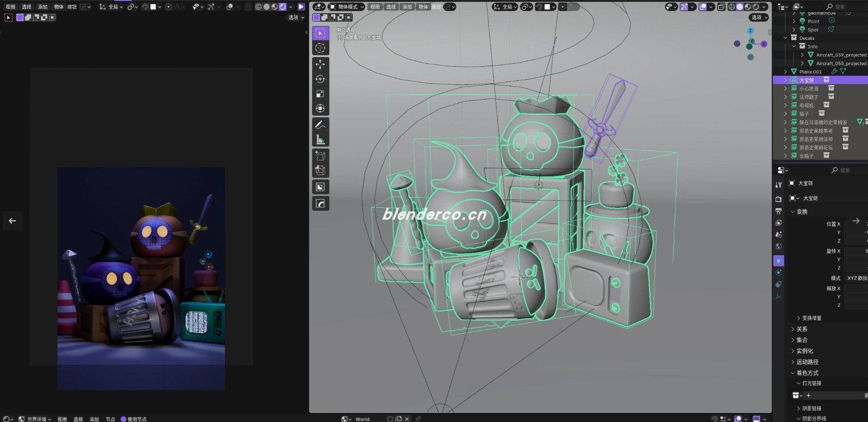Activate the 3D Cursor tool
The image size is (868, 422).
point(320,48)
